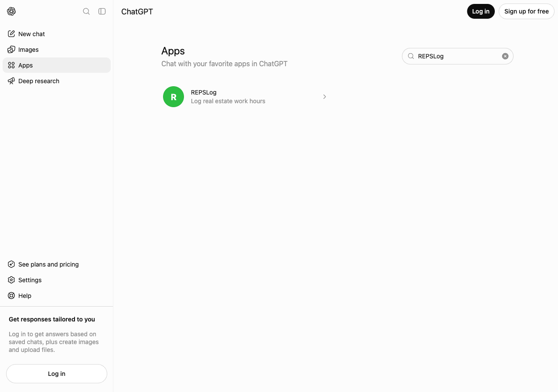Click the Sign up for free button

point(527,11)
